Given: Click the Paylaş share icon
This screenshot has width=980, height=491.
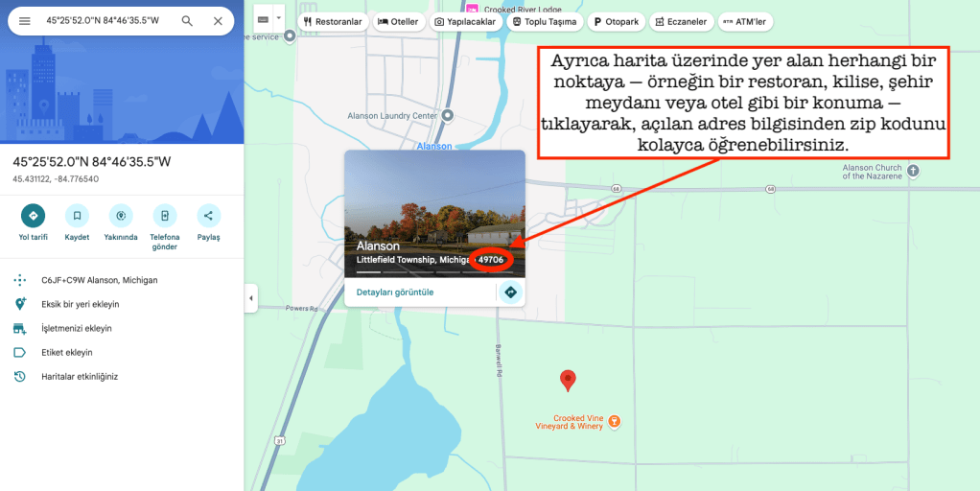Looking at the screenshot, I should (x=208, y=216).
